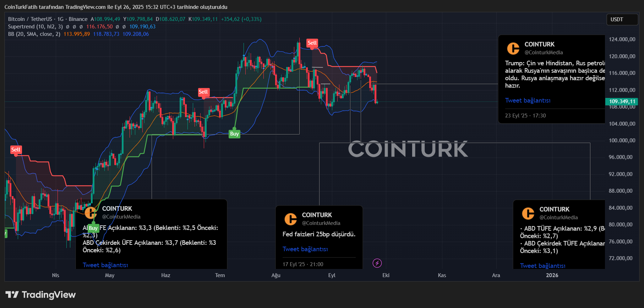This screenshot has height=308, width=644.
Task: Select the Sell signal at the August peak
Action: [312, 43]
